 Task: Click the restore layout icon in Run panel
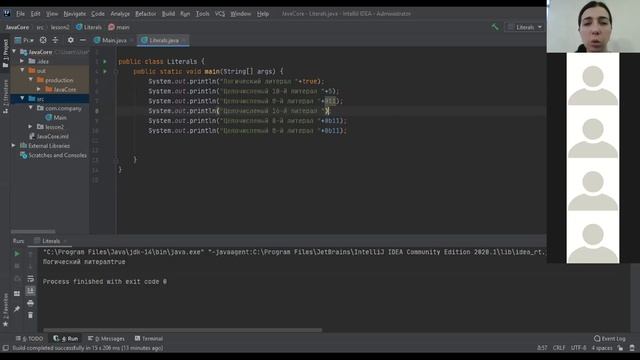point(17,293)
